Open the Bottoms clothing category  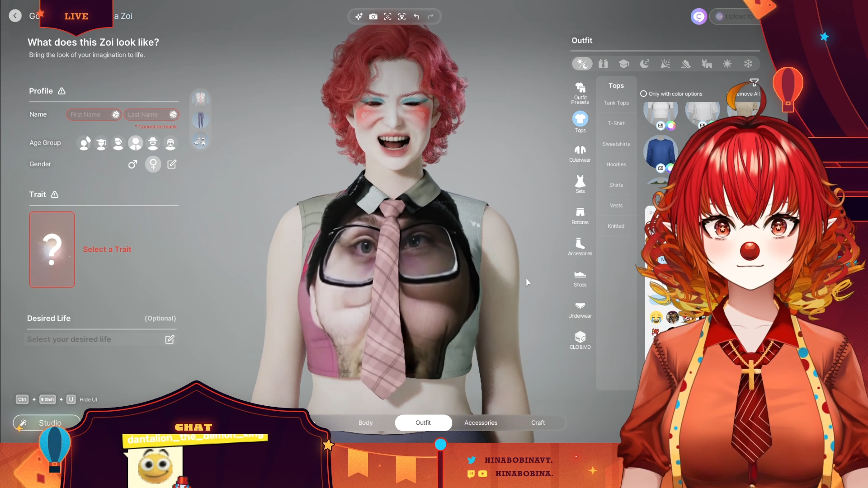coord(580,216)
